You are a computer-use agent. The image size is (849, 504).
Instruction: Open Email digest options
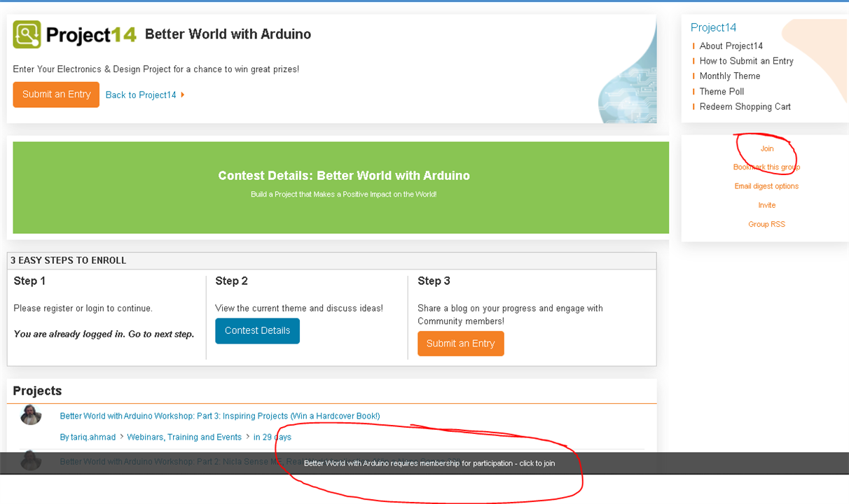(766, 186)
